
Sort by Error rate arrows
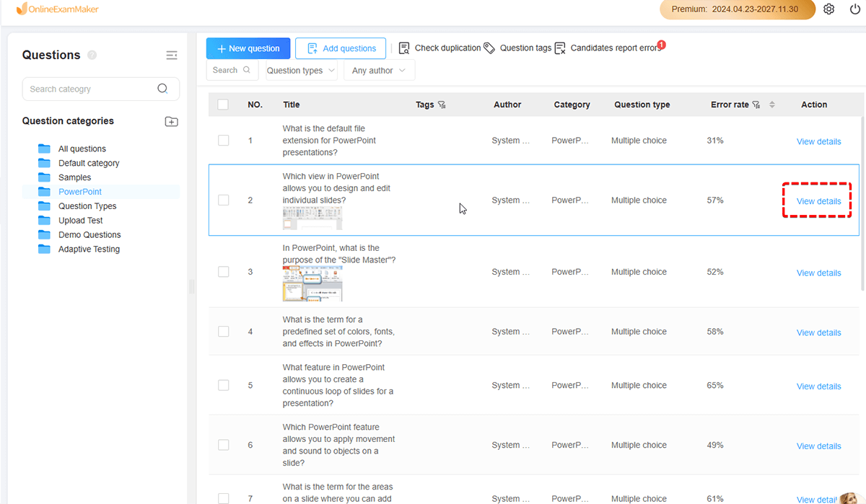pyautogui.click(x=771, y=105)
